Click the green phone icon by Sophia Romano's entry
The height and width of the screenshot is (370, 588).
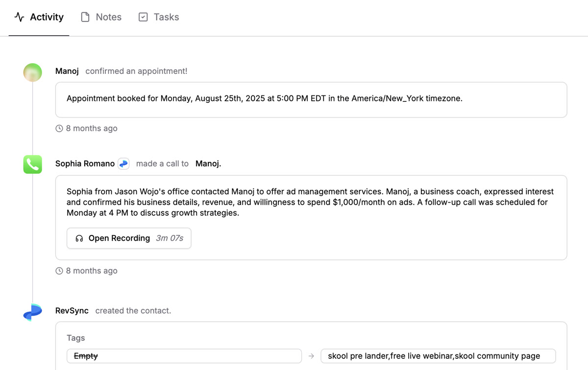tap(32, 164)
